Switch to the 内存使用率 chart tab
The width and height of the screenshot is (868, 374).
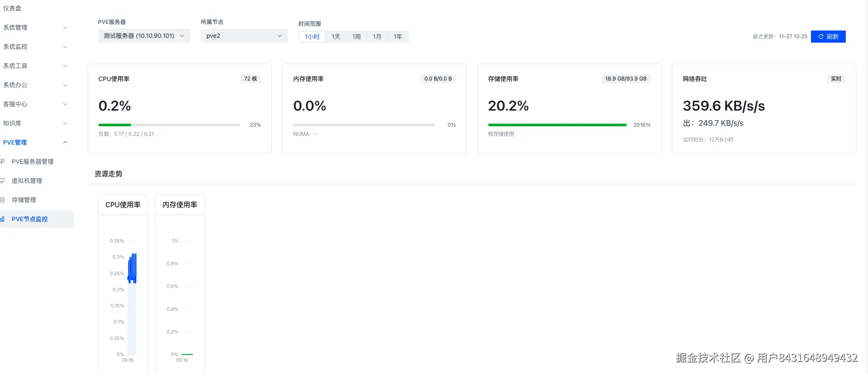pyautogui.click(x=180, y=205)
